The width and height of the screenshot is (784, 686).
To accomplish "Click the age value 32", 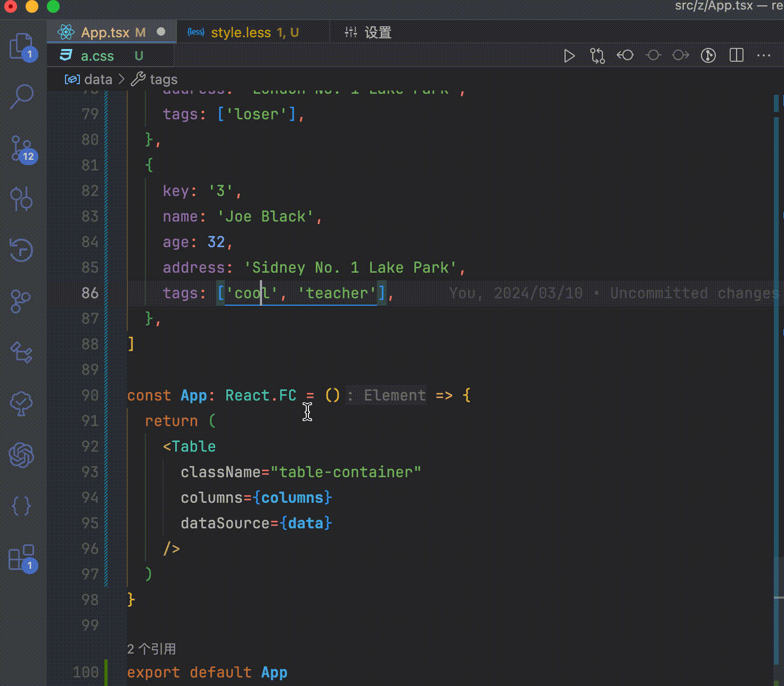I will 216,242.
